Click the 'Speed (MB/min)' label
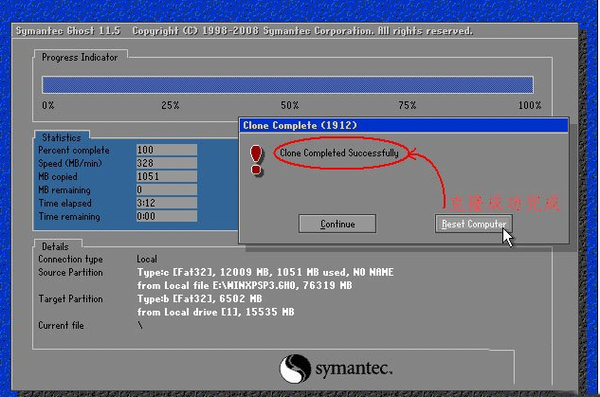 [70, 163]
